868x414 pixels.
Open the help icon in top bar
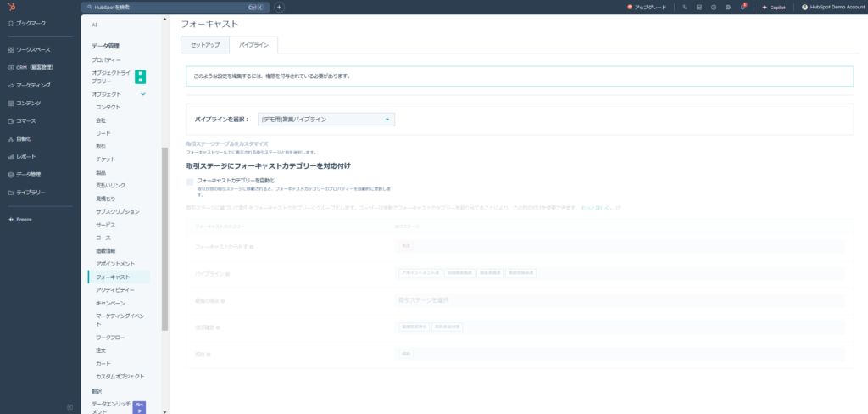pos(714,7)
